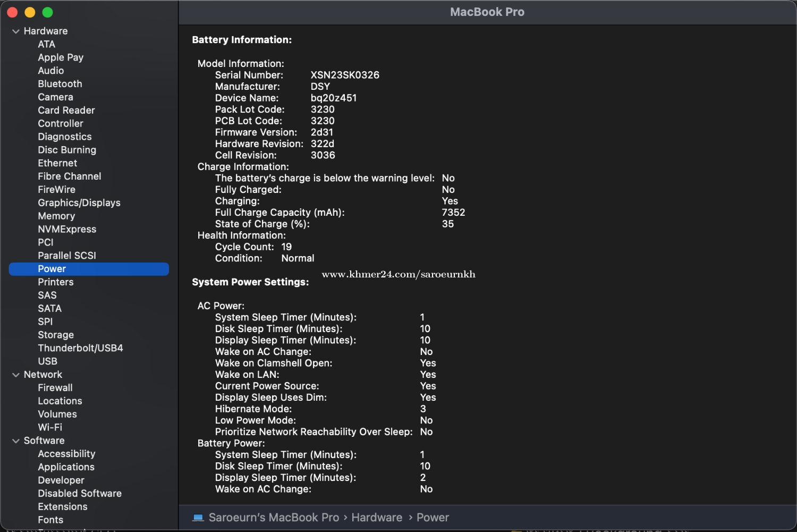
Task: Collapse the Hardware section chevron
Action: (x=15, y=31)
